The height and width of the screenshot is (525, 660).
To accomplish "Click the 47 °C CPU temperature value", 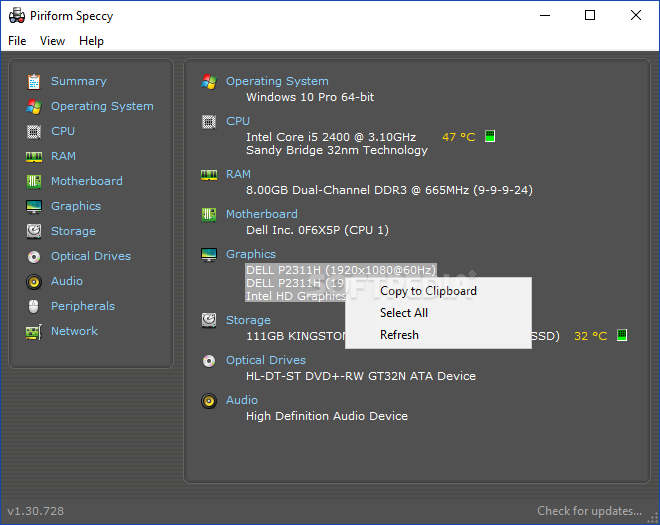I will pyautogui.click(x=458, y=137).
